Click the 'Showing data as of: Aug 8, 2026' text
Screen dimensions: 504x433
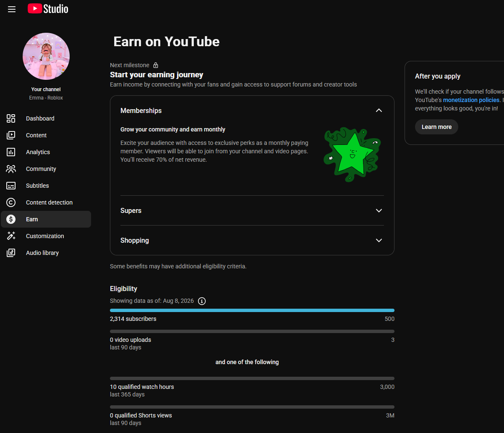click(152, 301)
